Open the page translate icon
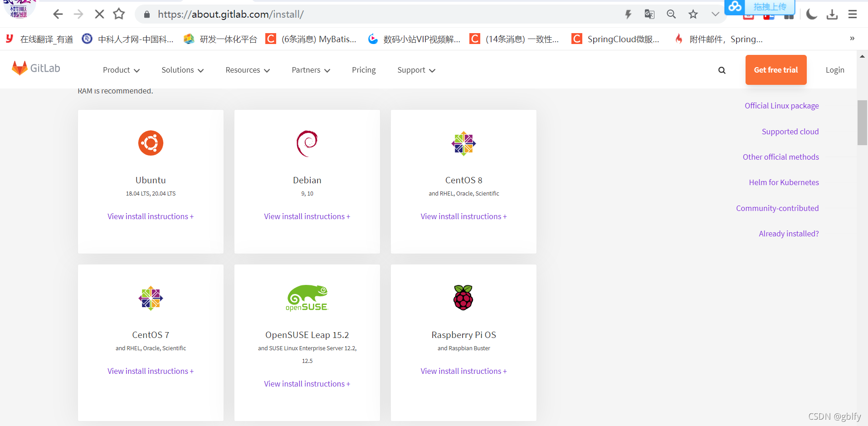This screenshot has width=868, height=426. (649, 14)
